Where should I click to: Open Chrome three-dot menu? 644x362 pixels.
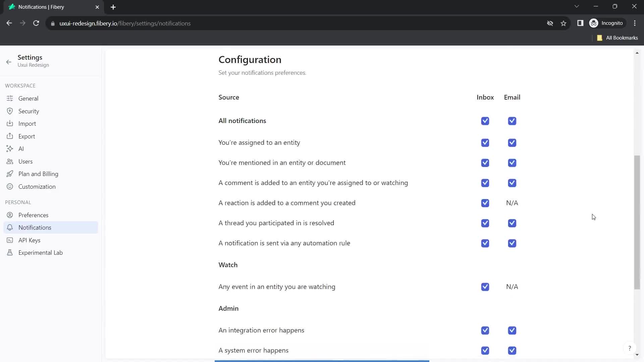click(x=635, y=23)
